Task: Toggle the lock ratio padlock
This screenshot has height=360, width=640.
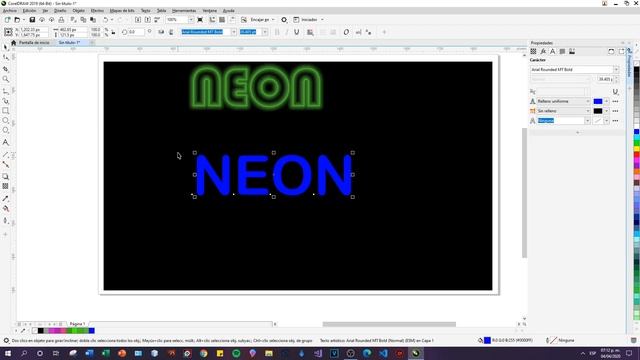Action: point(113,32)
